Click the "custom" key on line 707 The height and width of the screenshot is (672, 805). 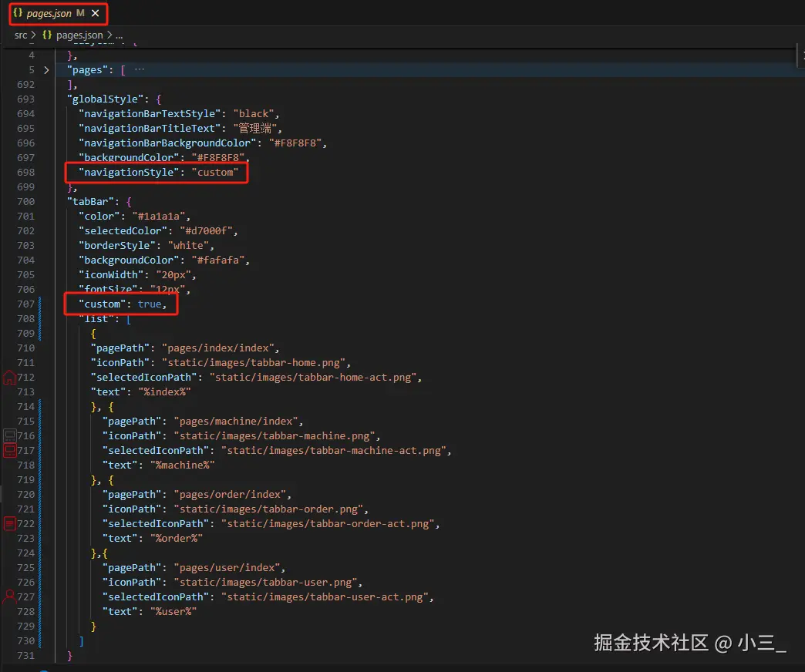(x=103, y=304)
